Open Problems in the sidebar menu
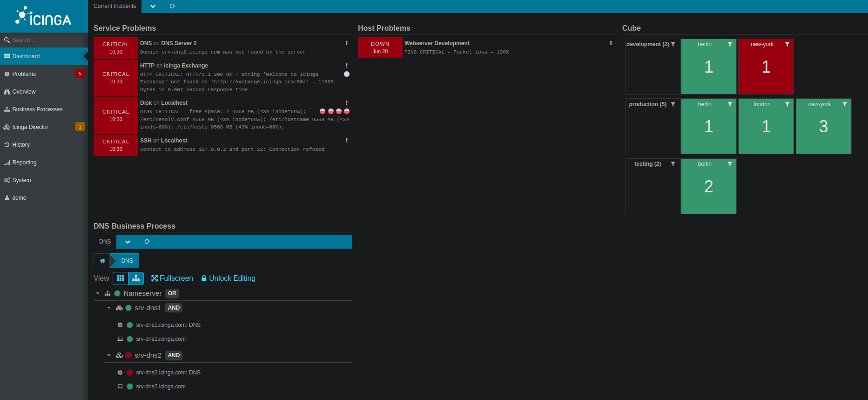 24,74
